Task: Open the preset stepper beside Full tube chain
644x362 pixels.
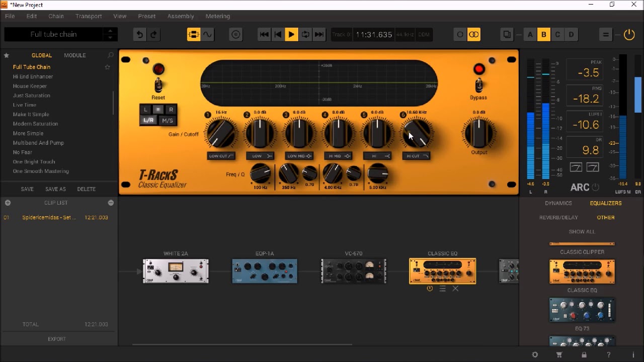Action: click(x=110, y=34)
